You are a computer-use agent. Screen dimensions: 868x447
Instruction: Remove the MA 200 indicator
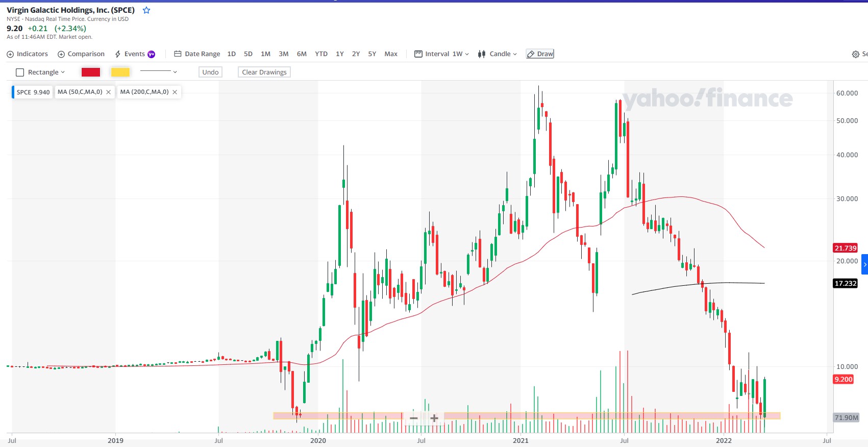[x=175, y=92]
